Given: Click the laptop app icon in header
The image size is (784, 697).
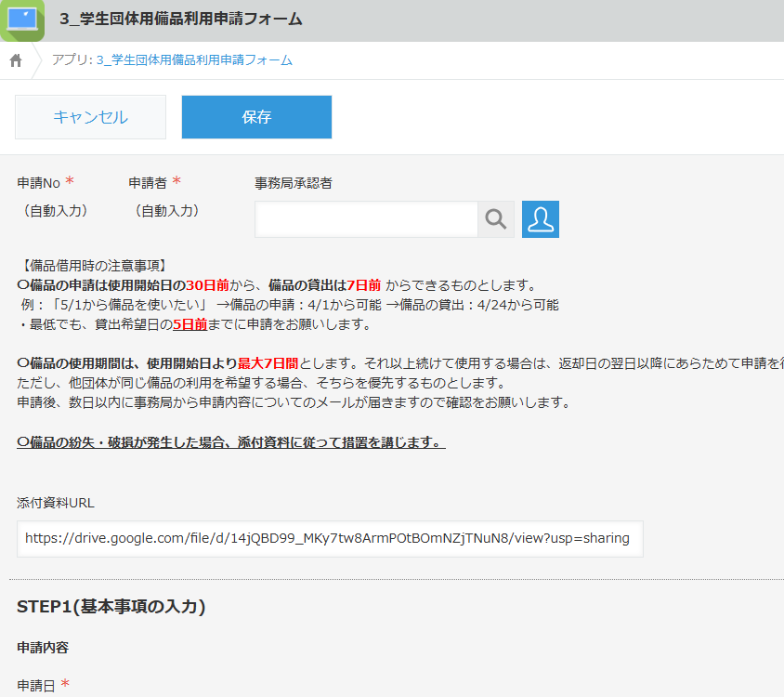Looking at the screenshot, I should (x=21, y=20).
